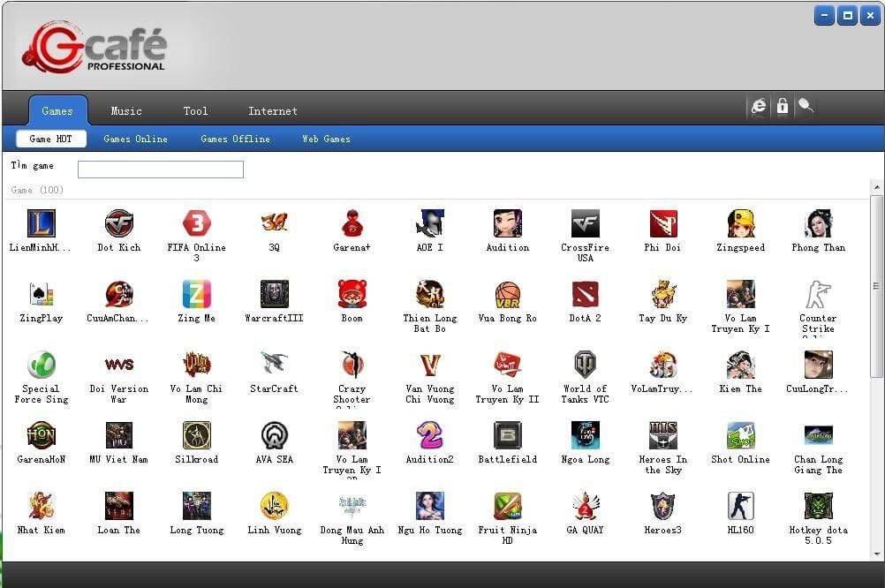Open Audition2 game icon

click(x=429, y=435)
